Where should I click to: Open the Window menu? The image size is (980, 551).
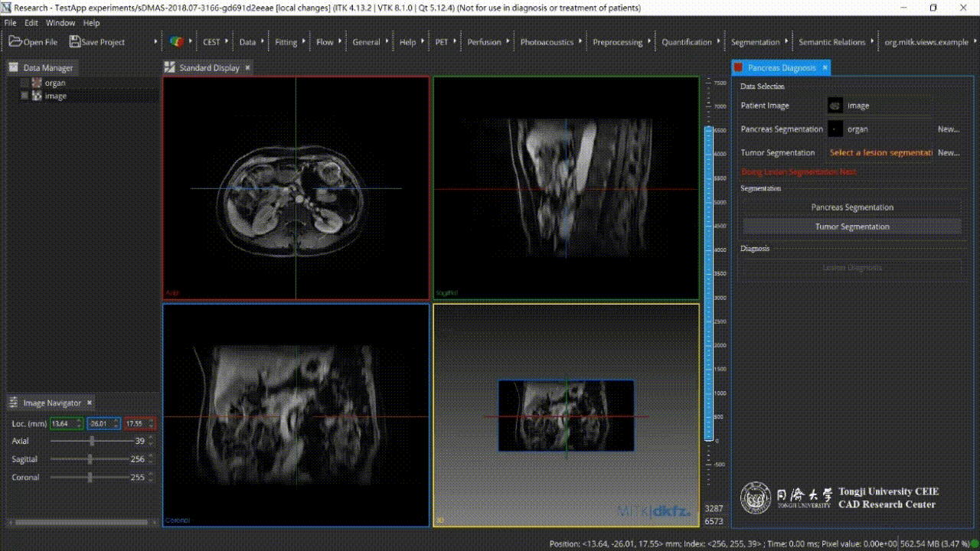coord(60,23)
